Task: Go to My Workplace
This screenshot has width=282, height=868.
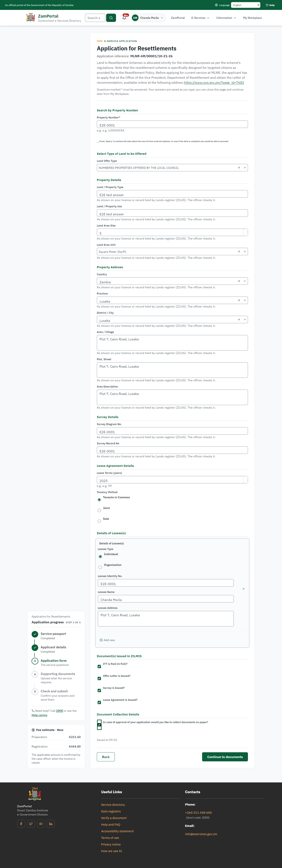Action: coord(252,18)
